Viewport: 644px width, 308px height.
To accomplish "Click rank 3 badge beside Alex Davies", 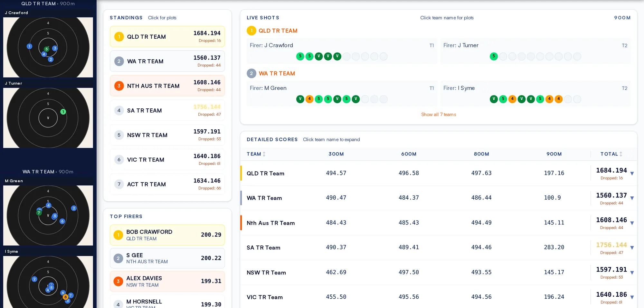I will 118,282.
